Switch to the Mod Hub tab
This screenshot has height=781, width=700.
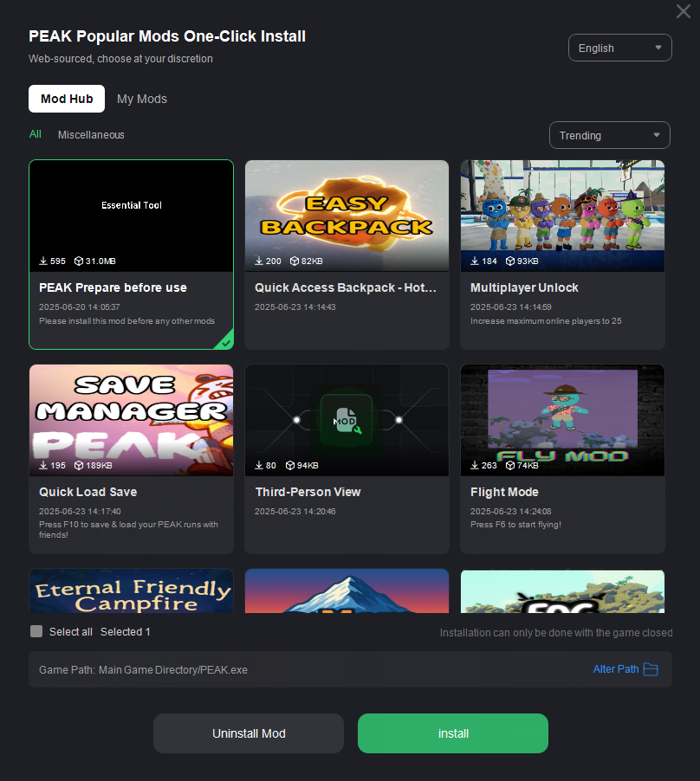(x=67, y=99)
